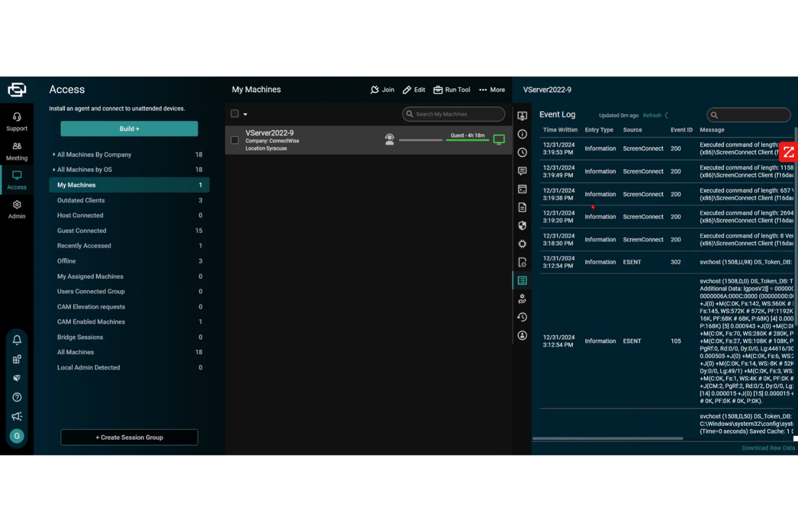798x532 pixels.
Task: Open the Support section in the sidebar
Action: coord(17,121)
